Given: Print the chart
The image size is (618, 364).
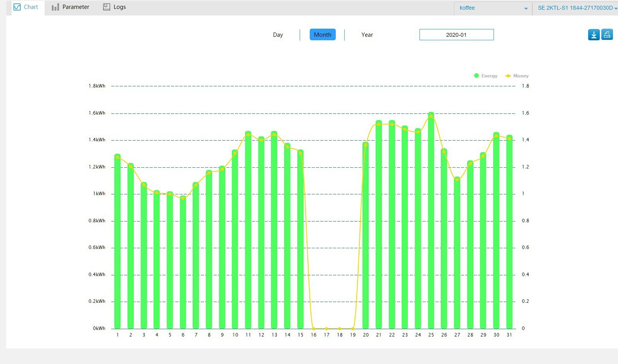Looking at the screenshot, I should click(x=607, y=35).
